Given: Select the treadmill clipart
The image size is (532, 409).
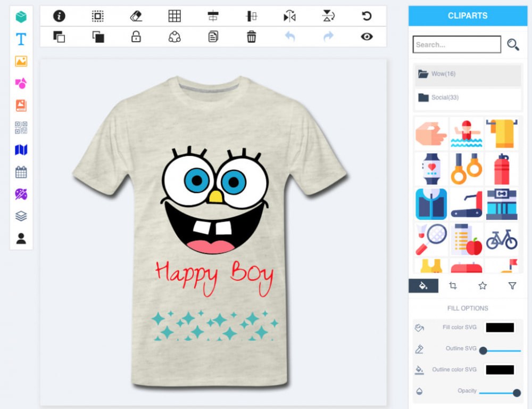Looking at the screenshot, I should click(x=467, y=204).
